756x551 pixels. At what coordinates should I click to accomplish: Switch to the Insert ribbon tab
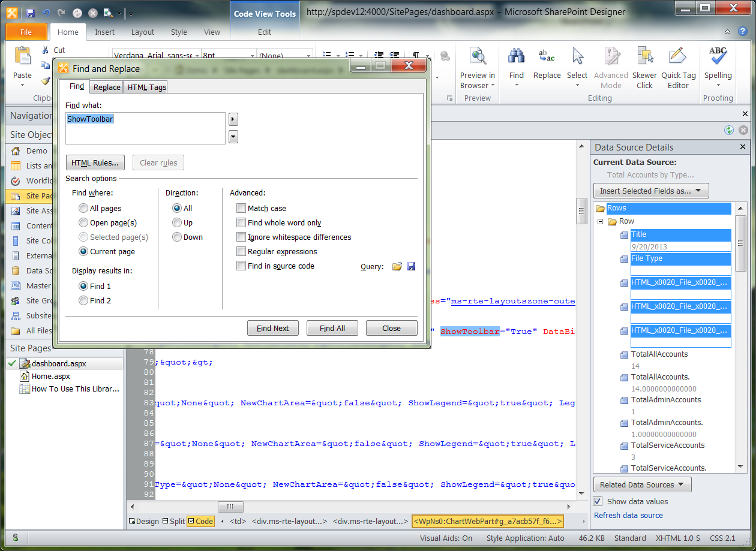(x=104, y=32)
